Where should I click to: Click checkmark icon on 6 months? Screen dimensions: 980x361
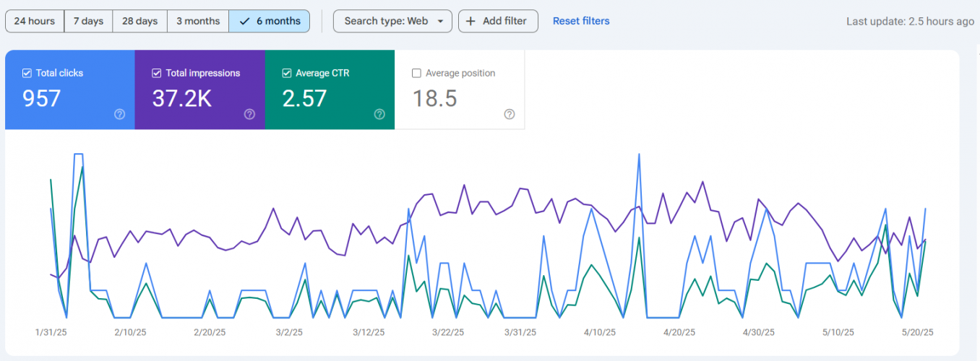click(x=244, y=21)
